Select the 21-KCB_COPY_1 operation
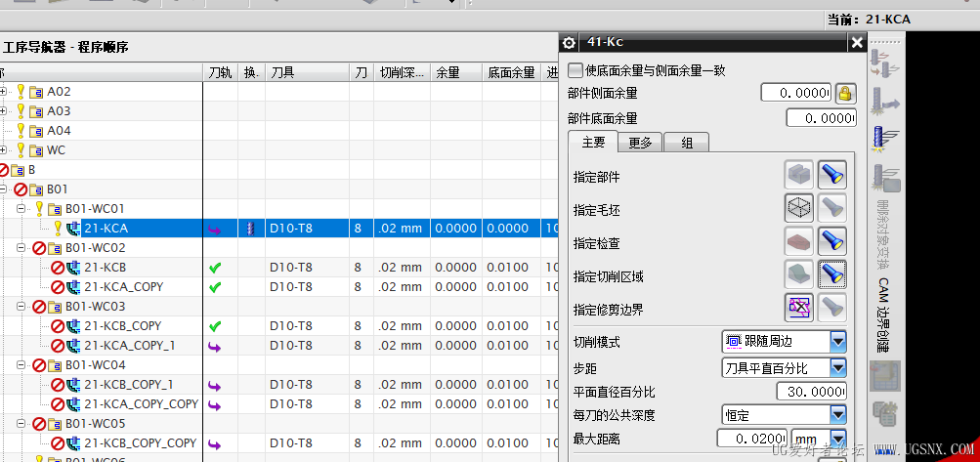The image size is (980, 462). coord(129,385)
